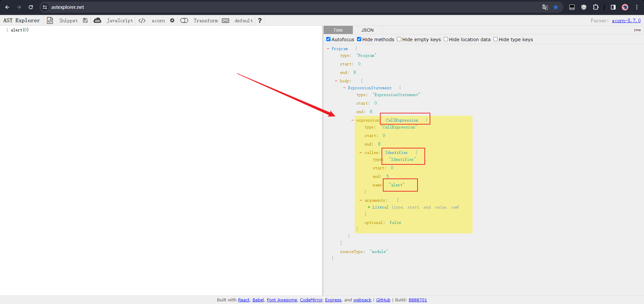Open the CodeMirror footer link
Screen dimensions: 644x304
click(x=311, y=300)
